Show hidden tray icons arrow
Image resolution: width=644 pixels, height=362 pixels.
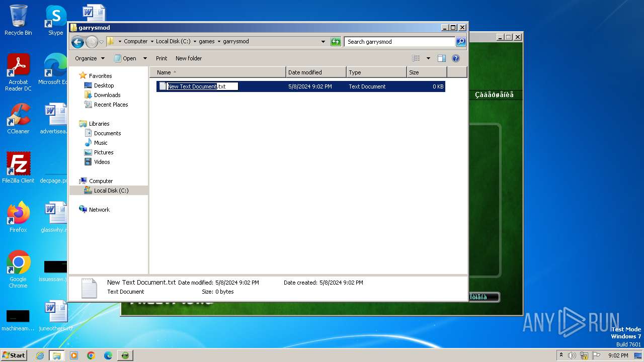[561, 355]
